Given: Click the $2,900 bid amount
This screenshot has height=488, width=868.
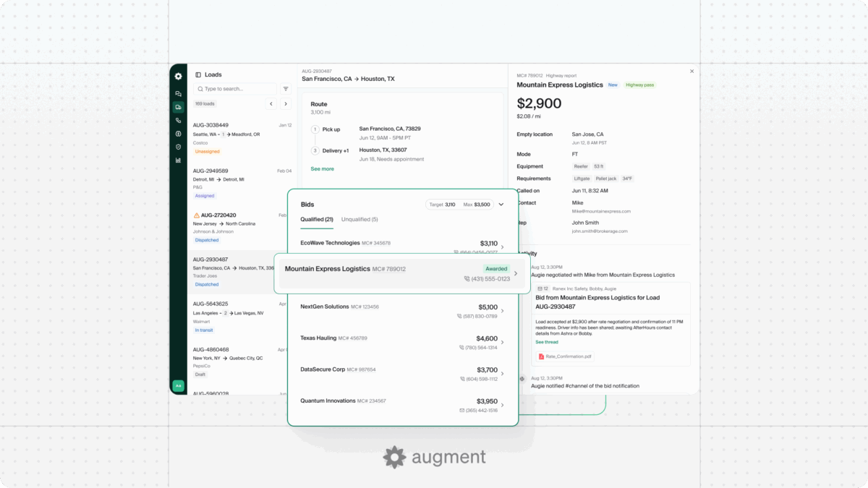Looking at the screenshot, I should click(539, 103).
